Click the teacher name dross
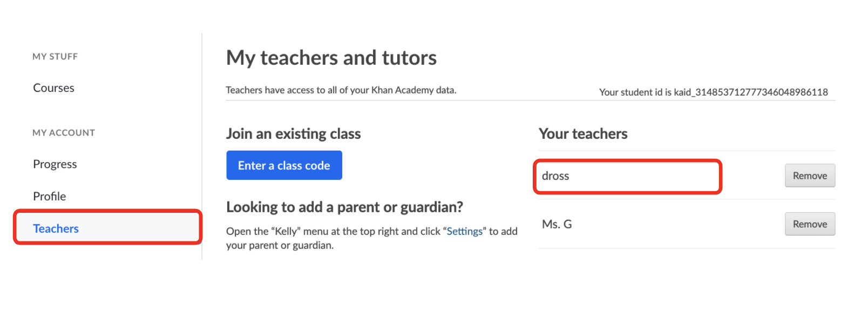 555,176
